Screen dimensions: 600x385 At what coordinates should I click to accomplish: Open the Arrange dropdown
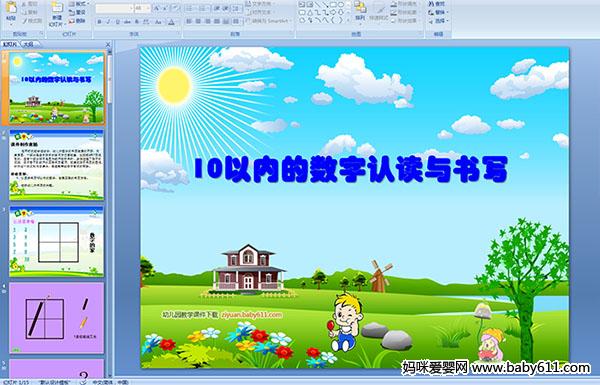[360, 13]
